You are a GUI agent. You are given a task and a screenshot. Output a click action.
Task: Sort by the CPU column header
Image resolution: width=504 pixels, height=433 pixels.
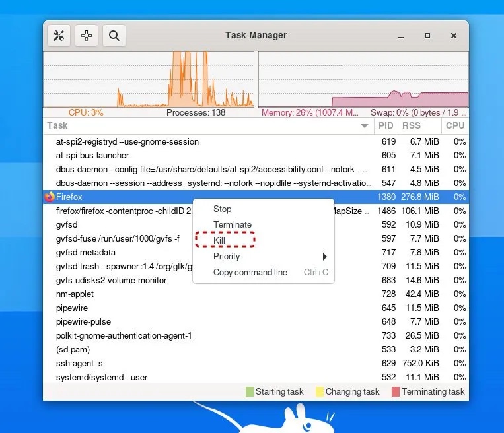pyautogui.click(x=455, y=125)
